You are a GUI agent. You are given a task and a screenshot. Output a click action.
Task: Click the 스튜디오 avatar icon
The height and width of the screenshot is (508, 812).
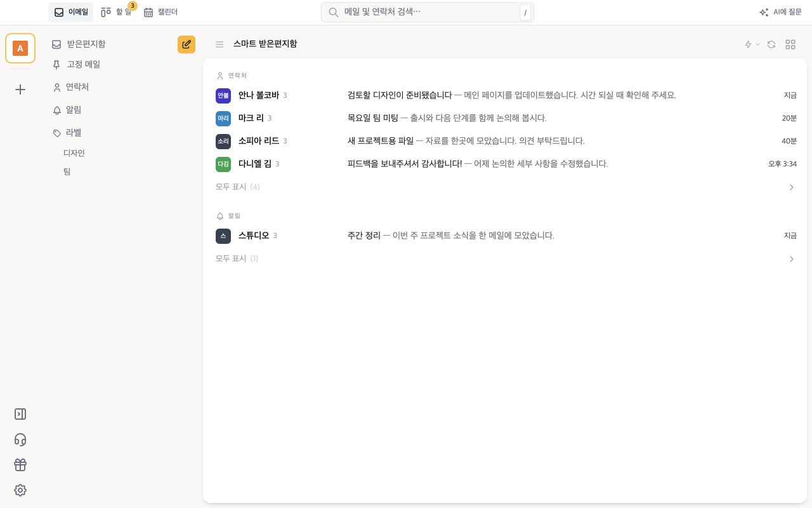(x=223, y=236)
